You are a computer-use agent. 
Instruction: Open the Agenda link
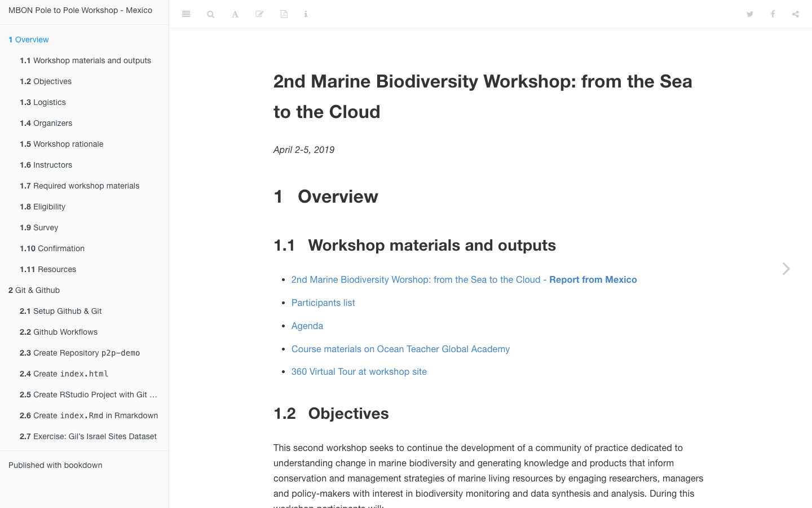[307, 326]
